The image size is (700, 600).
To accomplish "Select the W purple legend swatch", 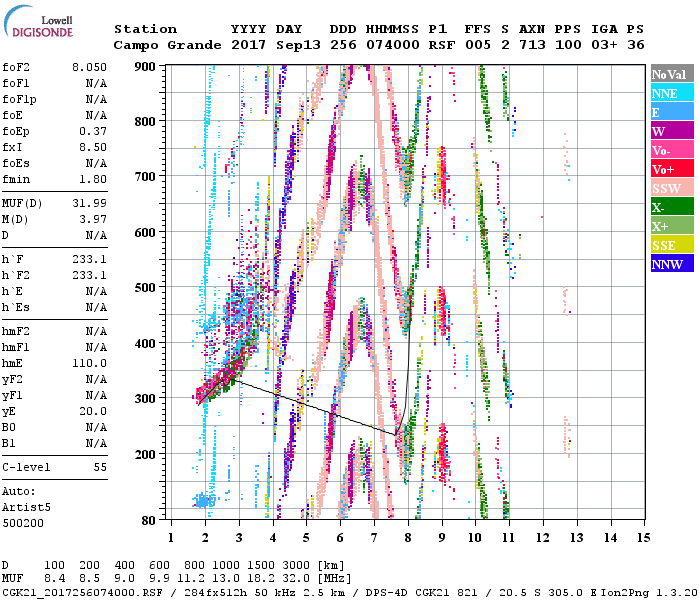I will point(672,131).
